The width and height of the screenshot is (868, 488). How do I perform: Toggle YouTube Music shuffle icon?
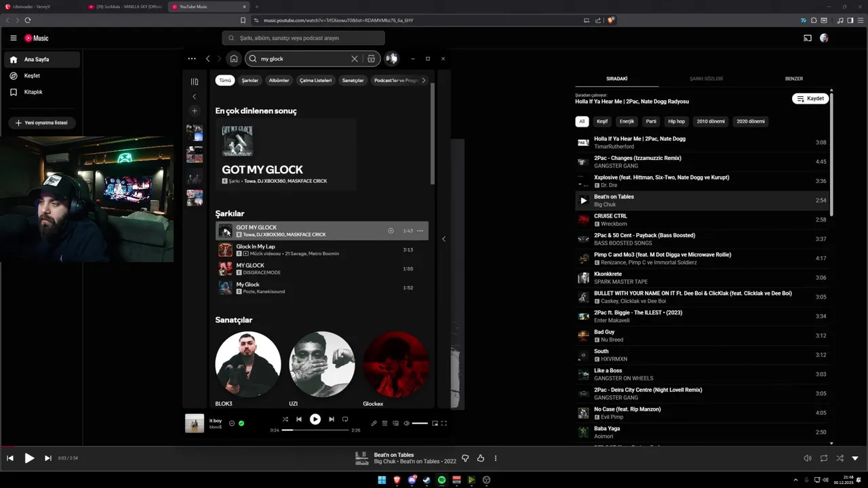840,459
